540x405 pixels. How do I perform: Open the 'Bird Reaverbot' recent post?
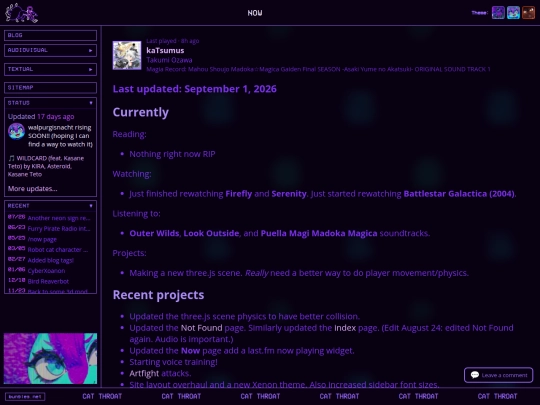click(48, 281)
